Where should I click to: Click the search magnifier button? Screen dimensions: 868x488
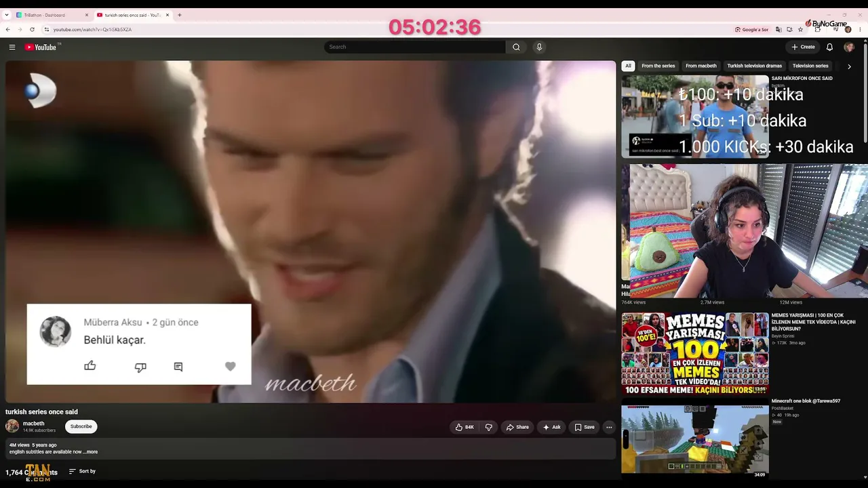point(516,47)
